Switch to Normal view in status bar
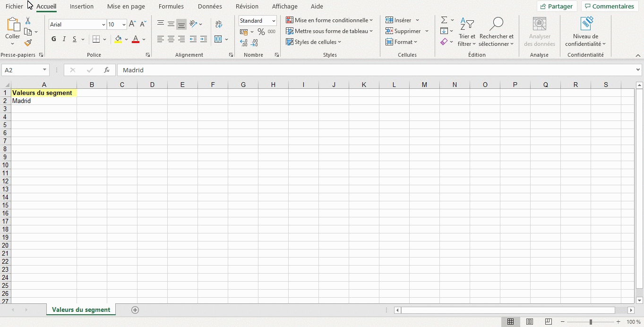The image size is (644, 327). click(x=511, y=322)
